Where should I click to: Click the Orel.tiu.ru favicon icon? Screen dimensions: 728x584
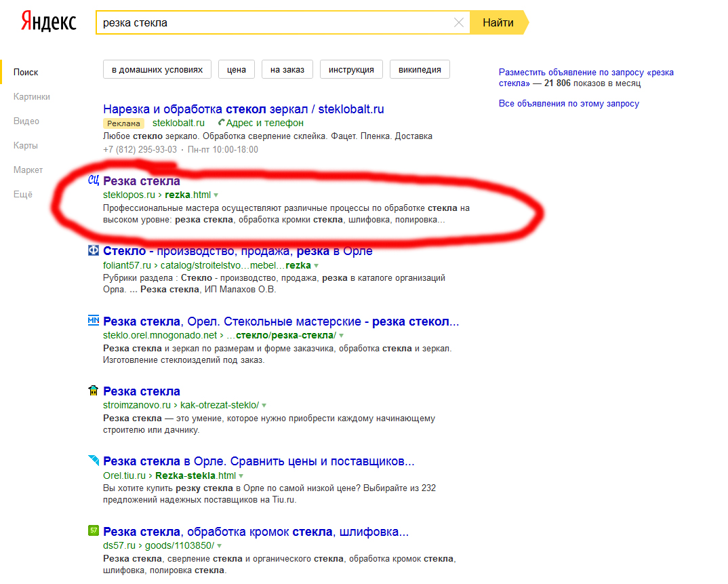click(x=94, y=460)
